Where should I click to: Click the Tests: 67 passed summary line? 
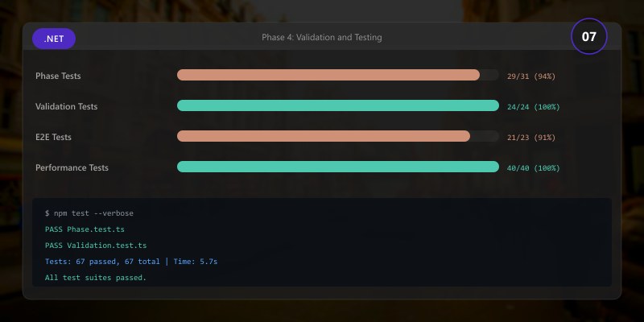(x=131, y=261)
